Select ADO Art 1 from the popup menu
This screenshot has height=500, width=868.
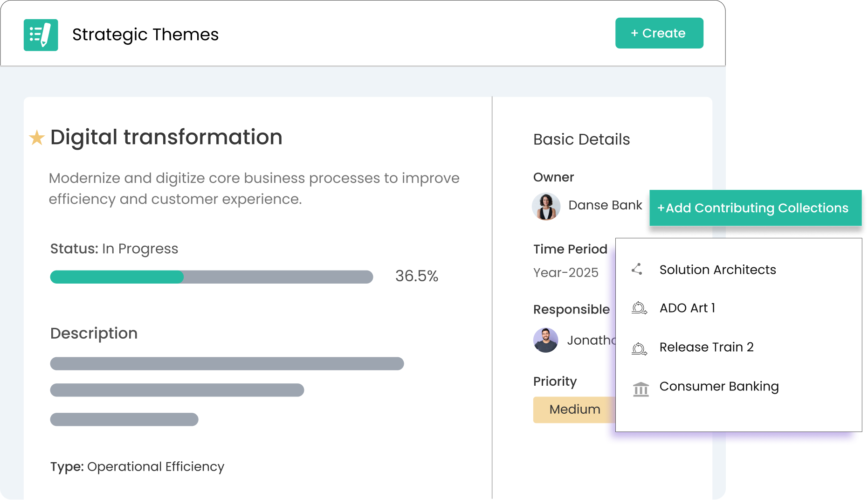tap(689, 308)
